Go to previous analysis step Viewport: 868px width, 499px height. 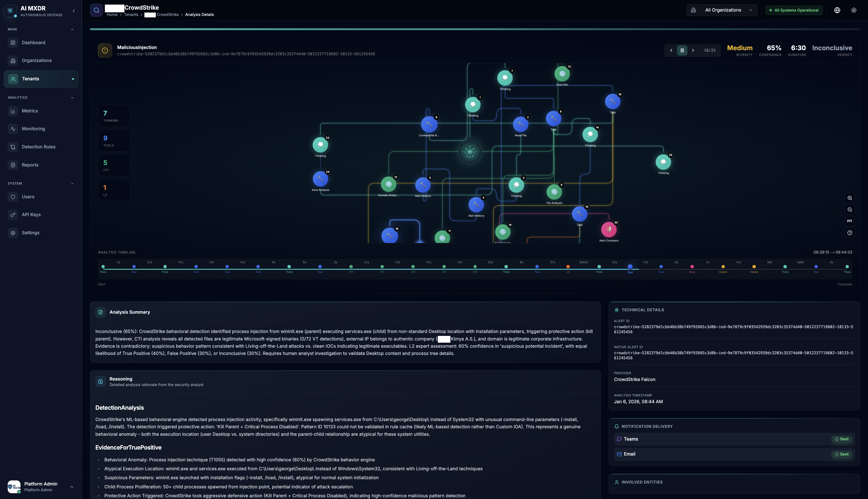(x=671, y=50)
